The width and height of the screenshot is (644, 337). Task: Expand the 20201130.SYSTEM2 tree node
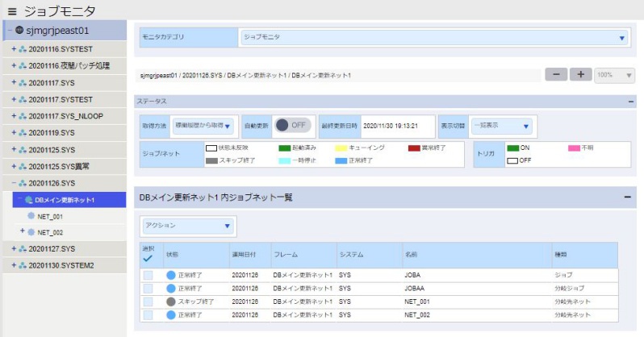(14, 265)
